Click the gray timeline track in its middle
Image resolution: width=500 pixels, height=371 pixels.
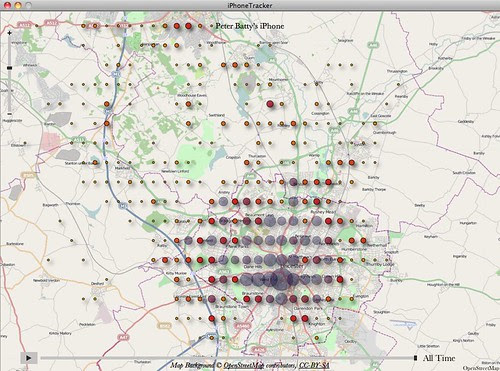(x=227, y=358)
